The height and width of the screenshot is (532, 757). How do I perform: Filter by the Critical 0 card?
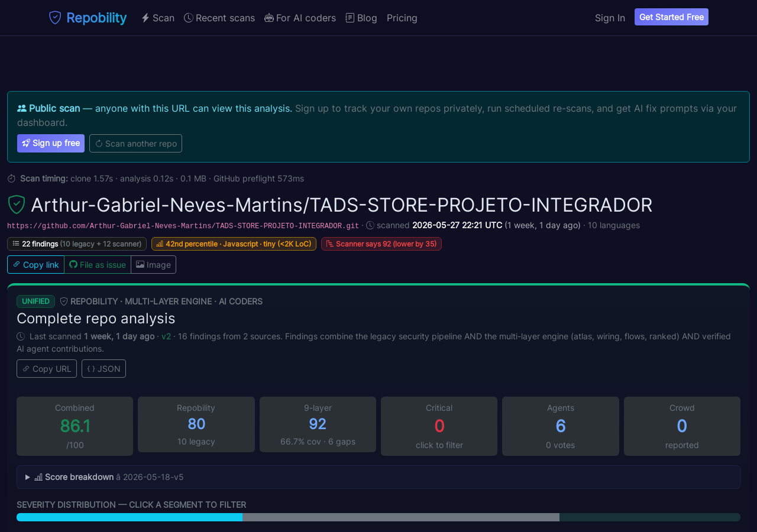pos(439,426)
